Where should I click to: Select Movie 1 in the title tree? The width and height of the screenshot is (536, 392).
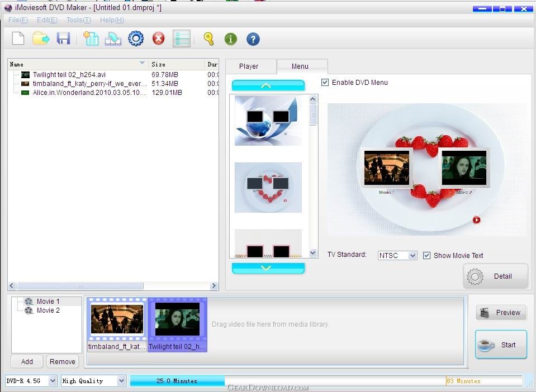click(48, 301)
